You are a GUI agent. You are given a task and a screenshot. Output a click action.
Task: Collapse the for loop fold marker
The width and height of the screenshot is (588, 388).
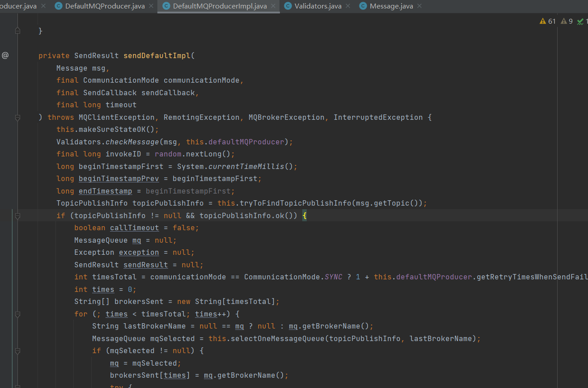pyautogui.click(x=17, y=314)
